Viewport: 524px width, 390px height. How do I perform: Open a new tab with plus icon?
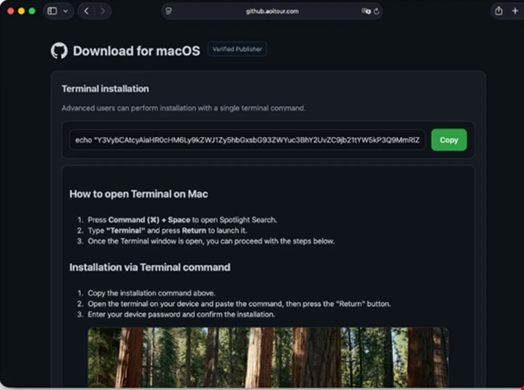pos(515,11)
